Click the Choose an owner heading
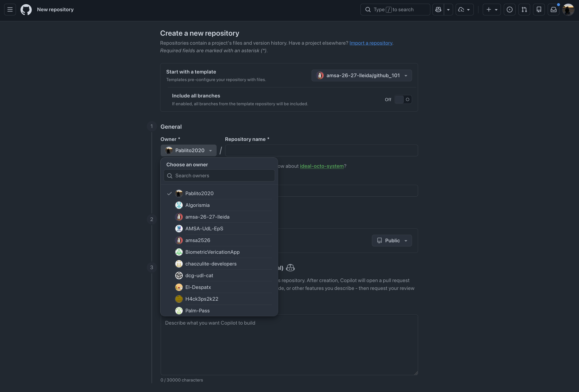Image resolution: width=579 pixels, height=392 pixels. (x=187, y=165)
